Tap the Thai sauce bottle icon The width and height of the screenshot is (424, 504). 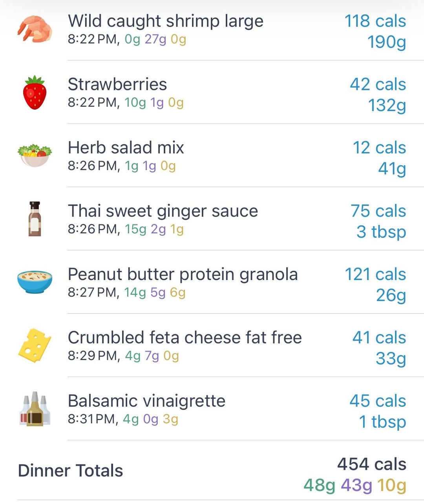(x=35, y=219)
